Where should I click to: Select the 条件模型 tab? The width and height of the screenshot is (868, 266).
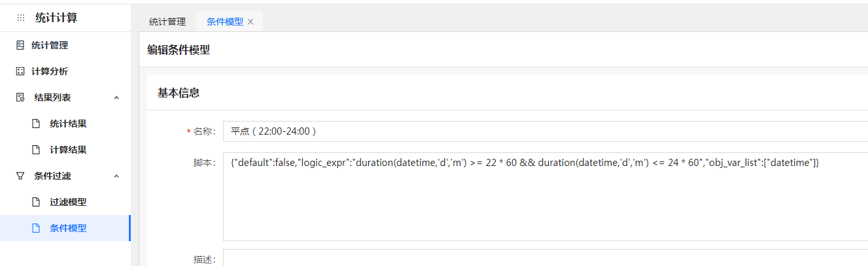pos(225,22)
